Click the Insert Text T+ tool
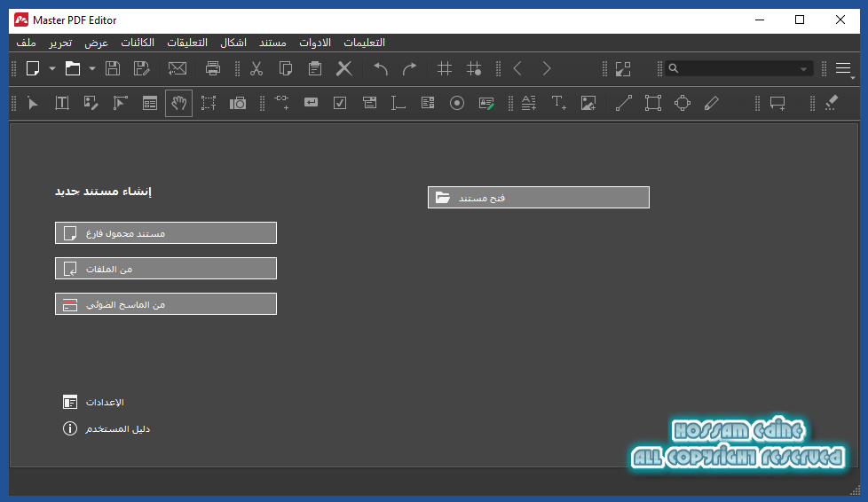The height and width of the screenshot is (502, 868). 558,103
